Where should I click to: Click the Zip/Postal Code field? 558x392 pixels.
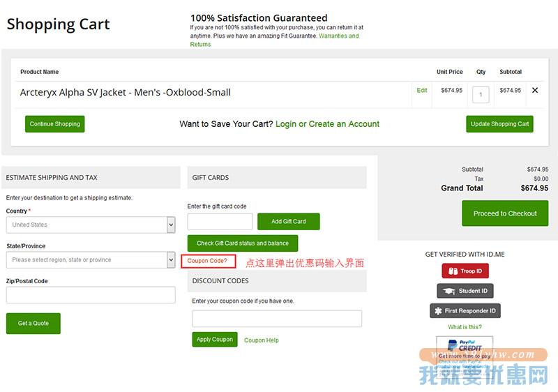pyautogui.click(x=91, y=295)
